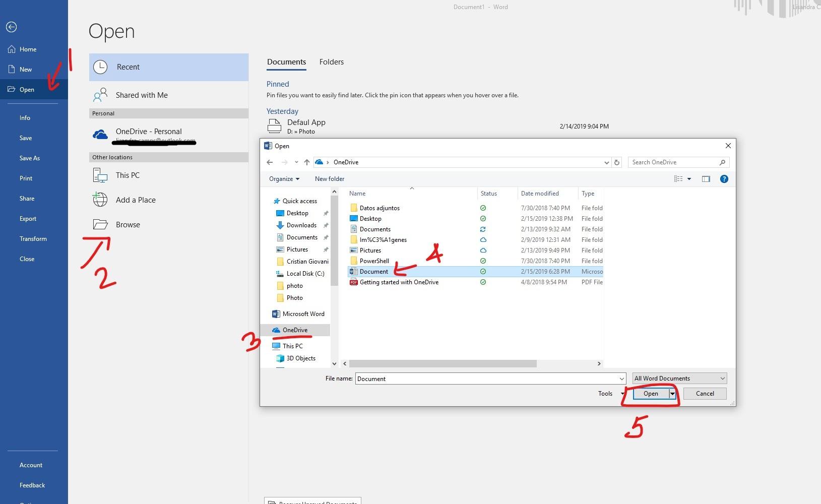Select OneDrive in navigation tree

coord(295,330)
